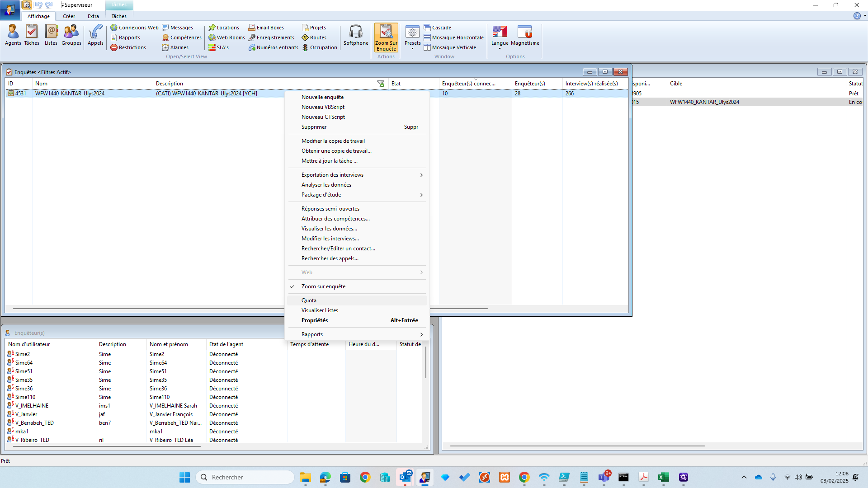Switch to Créer ribbon tab
The height and width of the screenshot is (488, 868).
click(69, 16)
